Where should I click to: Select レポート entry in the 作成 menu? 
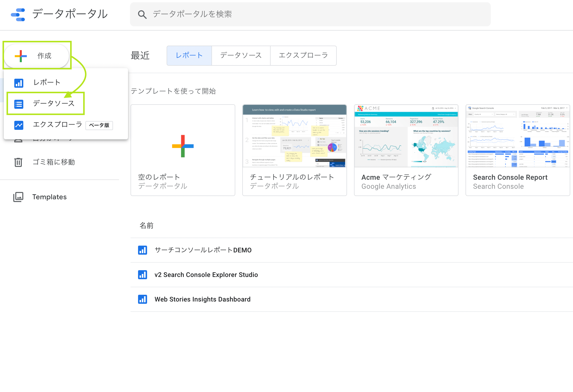tap(46, 82)
